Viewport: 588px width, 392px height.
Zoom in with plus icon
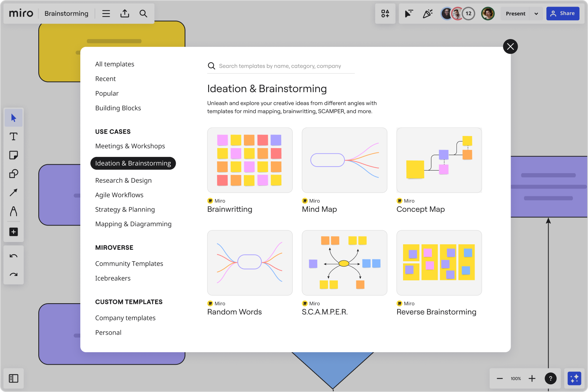(x=532, y=378)
